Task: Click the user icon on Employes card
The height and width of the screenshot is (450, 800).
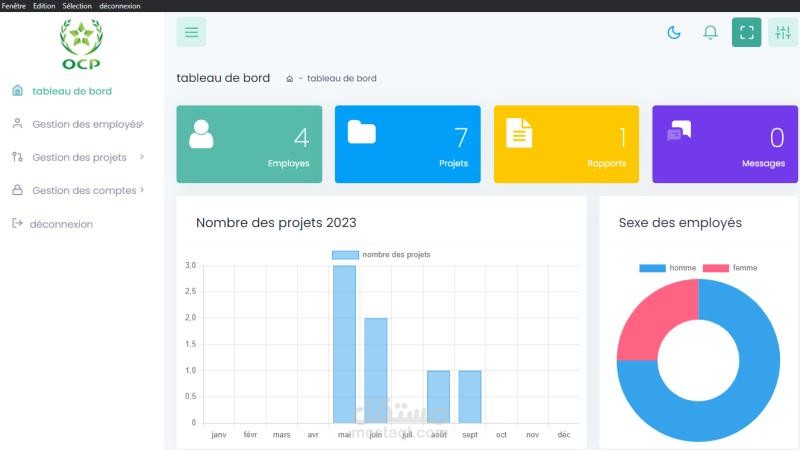Action: (201, 134)
